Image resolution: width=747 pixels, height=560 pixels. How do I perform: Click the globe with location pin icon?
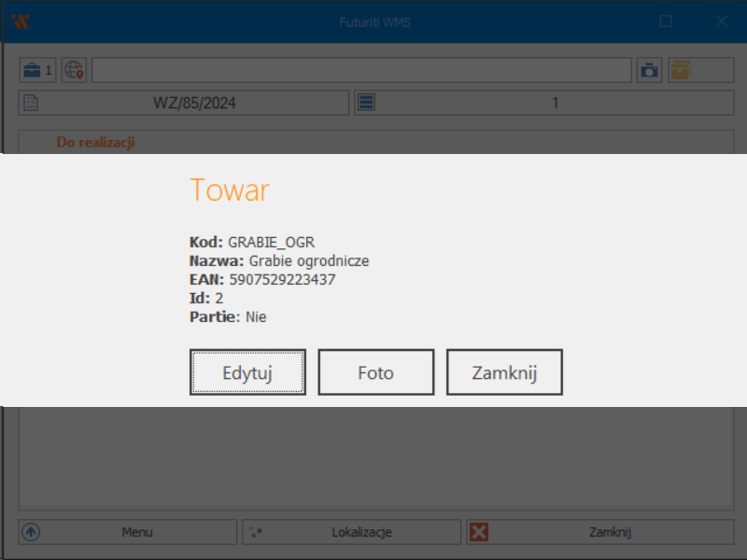pyautogui.click(x=74, y=70)
